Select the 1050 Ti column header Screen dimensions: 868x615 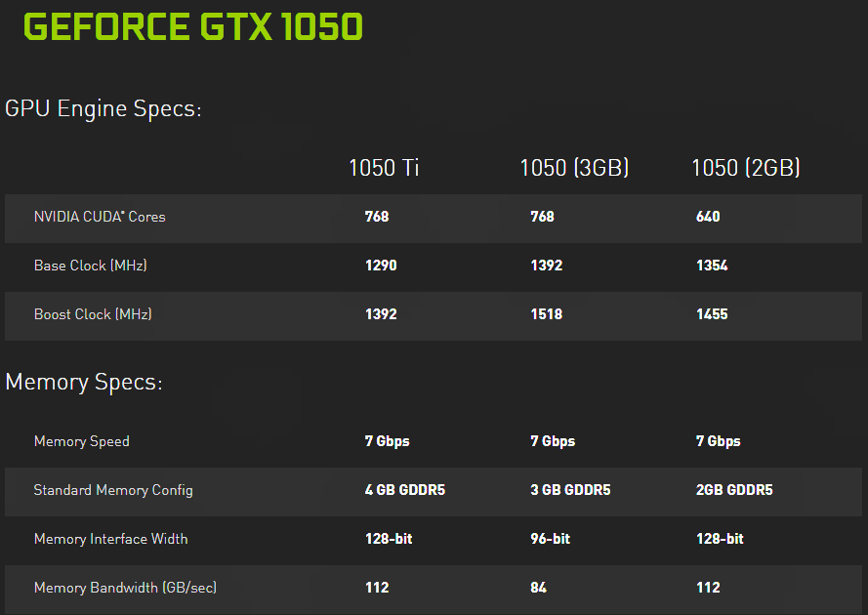coord(384,168)
